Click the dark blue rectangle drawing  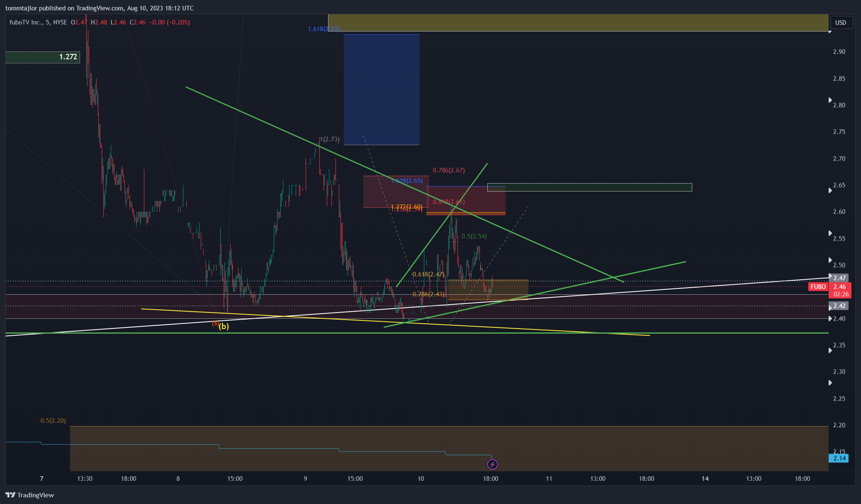point(382,90)
